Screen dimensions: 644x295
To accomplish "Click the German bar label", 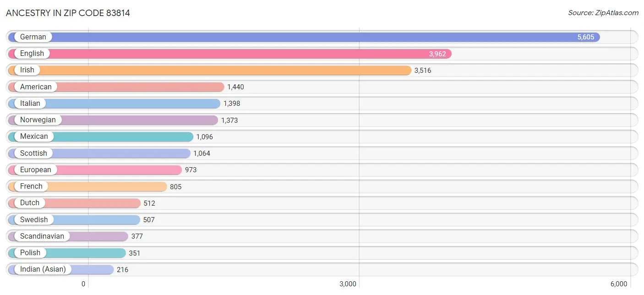I will click(x=33, y=37).
